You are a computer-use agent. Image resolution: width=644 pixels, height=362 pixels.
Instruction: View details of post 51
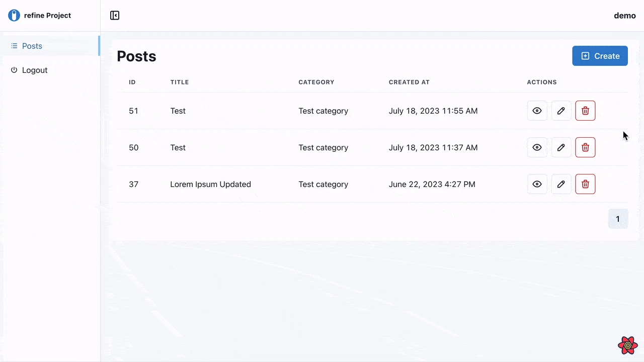537,111
